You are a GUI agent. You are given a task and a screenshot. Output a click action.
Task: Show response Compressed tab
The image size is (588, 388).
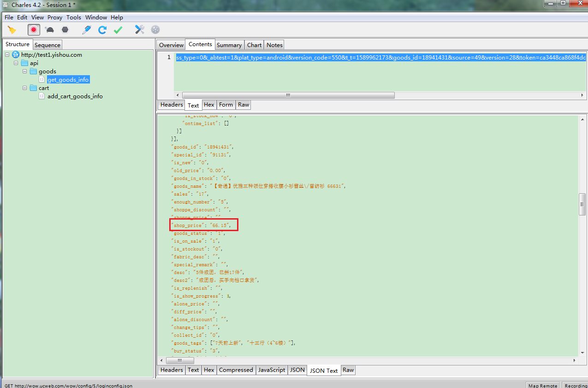tap(236, 370)
